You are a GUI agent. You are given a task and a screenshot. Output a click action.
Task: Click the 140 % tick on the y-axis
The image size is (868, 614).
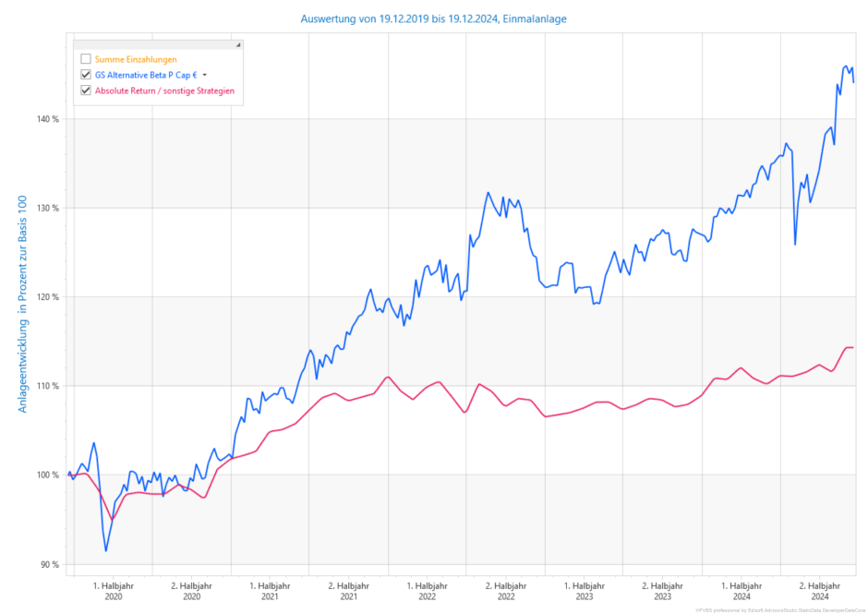tap(47, 119)
